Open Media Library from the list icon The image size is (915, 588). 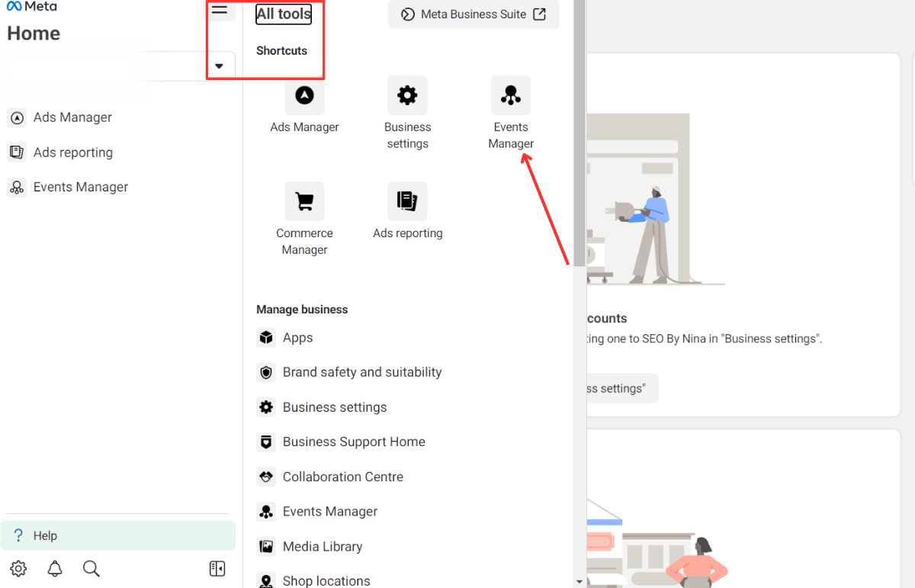click(266, 546)
